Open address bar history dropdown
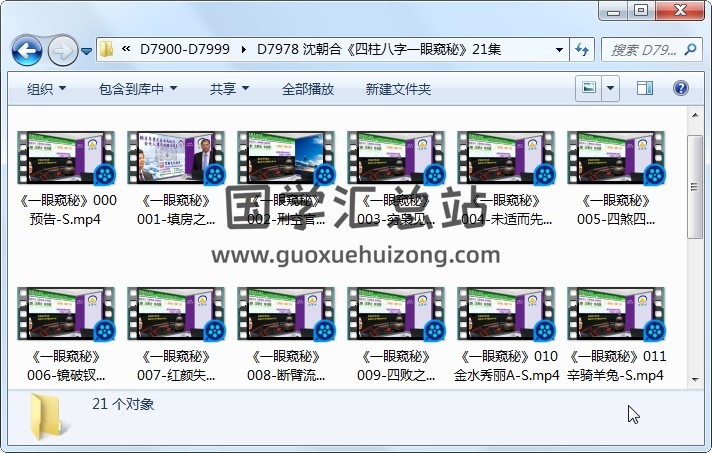 559,49
